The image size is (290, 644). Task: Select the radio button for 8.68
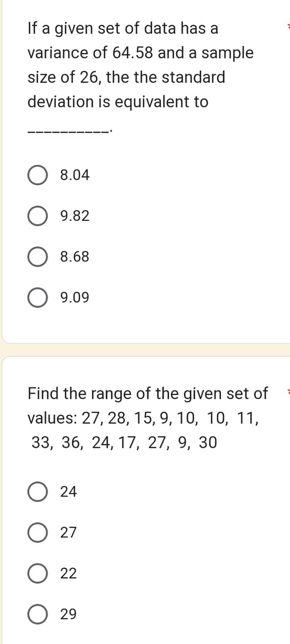coord(37,257)
